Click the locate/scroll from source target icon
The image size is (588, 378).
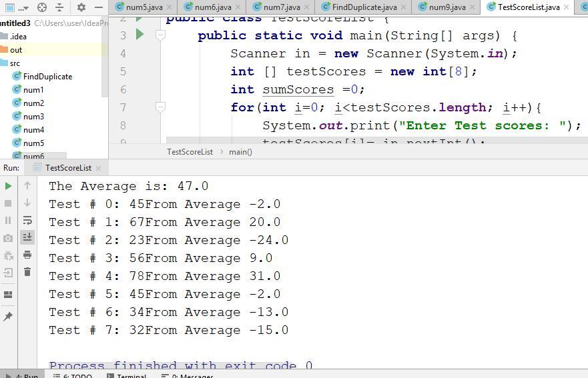tap(42, 7)
